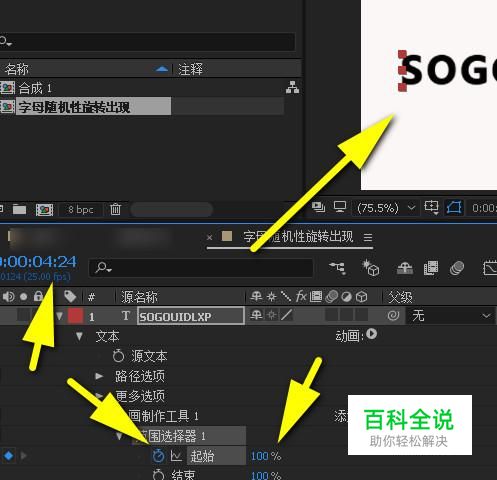
Task: Close the 字母随机性旋转出现 timeline tab
Action: click(209, 238)
